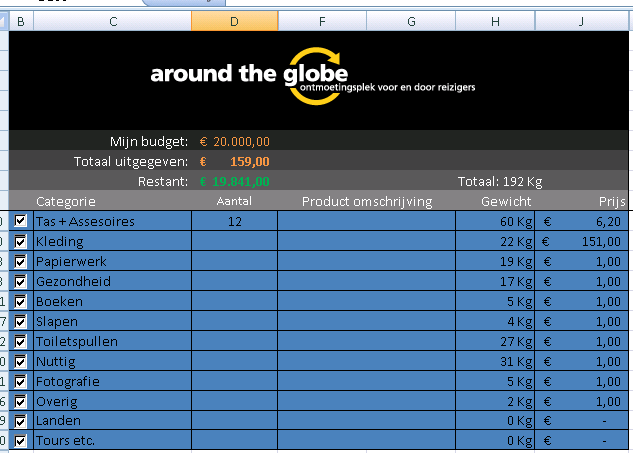Click the Aantal column heading
Screen dimensions: 633x453
[234, 201]
